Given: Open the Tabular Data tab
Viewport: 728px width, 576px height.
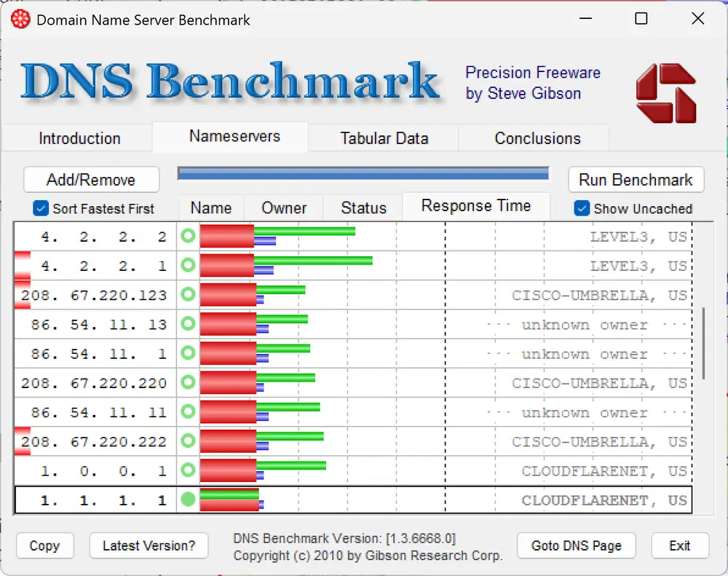Looking at the screenshot, I should pyautogui.click(x=384, y=138).
